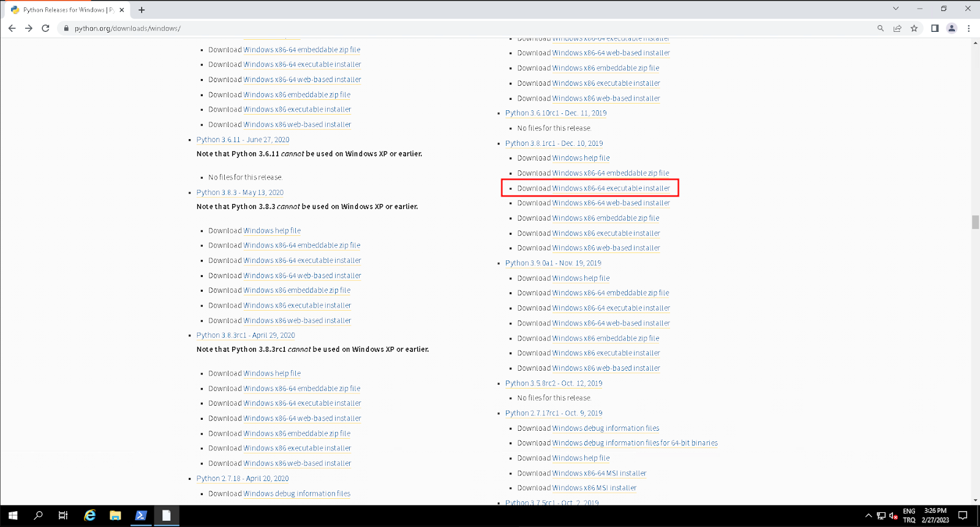The height and width of the screenshot is (527, 980).
Task: Select the Python Releases for Windows tab
Action: [x=67, y=10]
